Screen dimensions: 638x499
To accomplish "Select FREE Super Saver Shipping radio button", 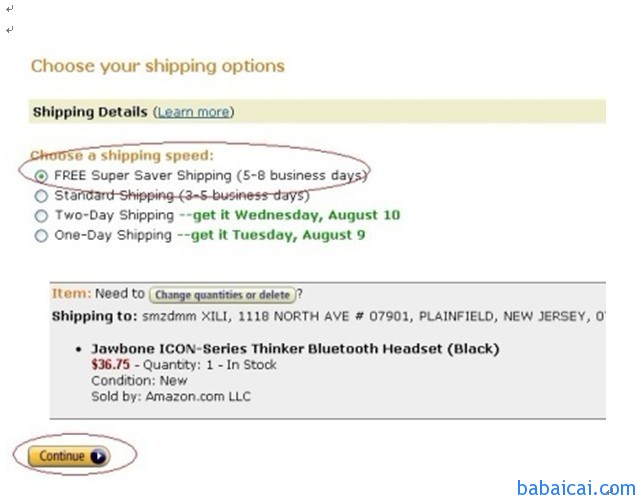I will tap(41, 175).
